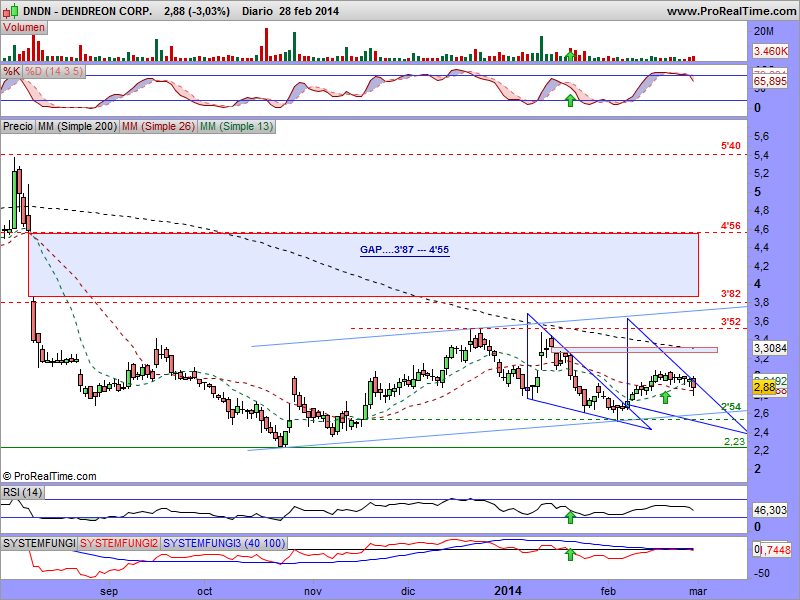The height and width of the screenshot is (600, 800).
Task: Click the 2,6 price axis value
Action: [x=761, y=413]
